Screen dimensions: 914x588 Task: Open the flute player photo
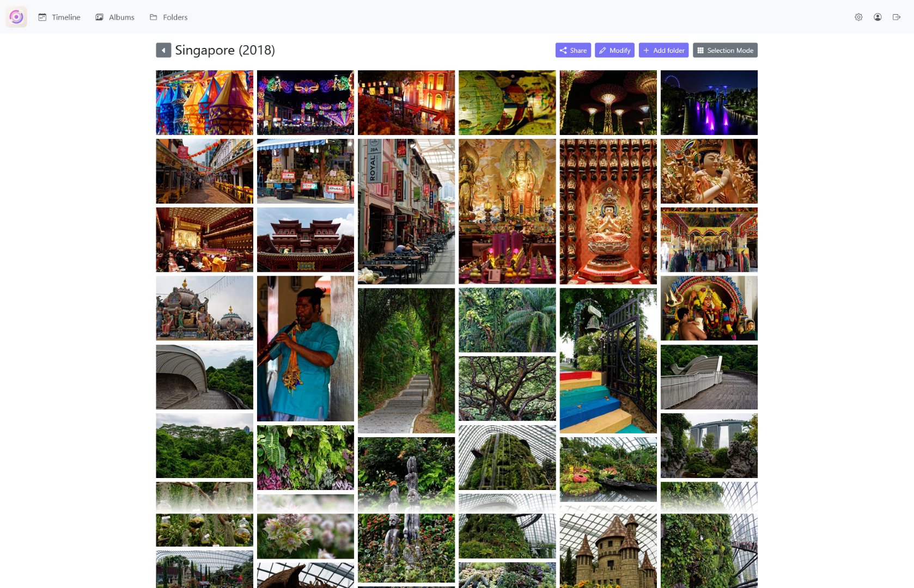tap(305, 348)
